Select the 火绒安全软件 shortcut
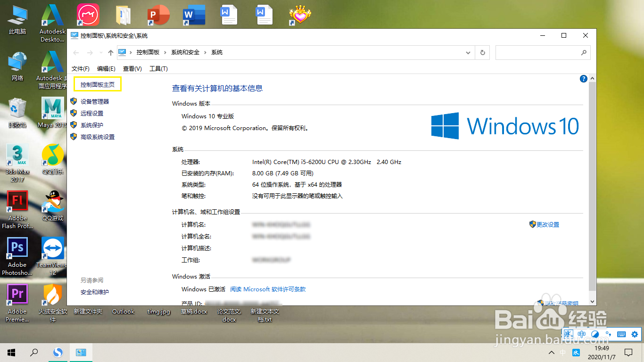Image resolution: width=644 pixels, height=362 pixels. [x=53, y=303]
